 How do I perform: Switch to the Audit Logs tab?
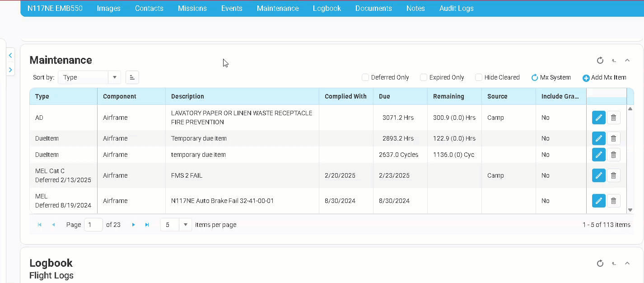456,8
